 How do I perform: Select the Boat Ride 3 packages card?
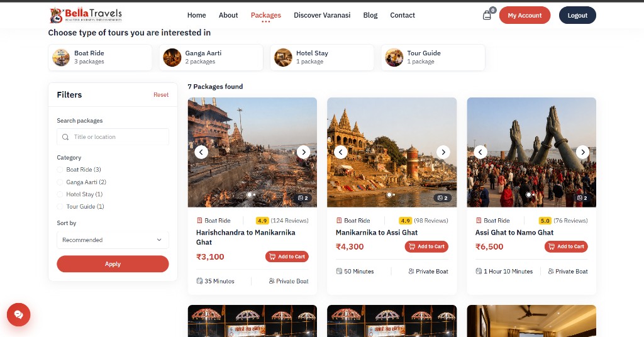[x=100, y=57]
